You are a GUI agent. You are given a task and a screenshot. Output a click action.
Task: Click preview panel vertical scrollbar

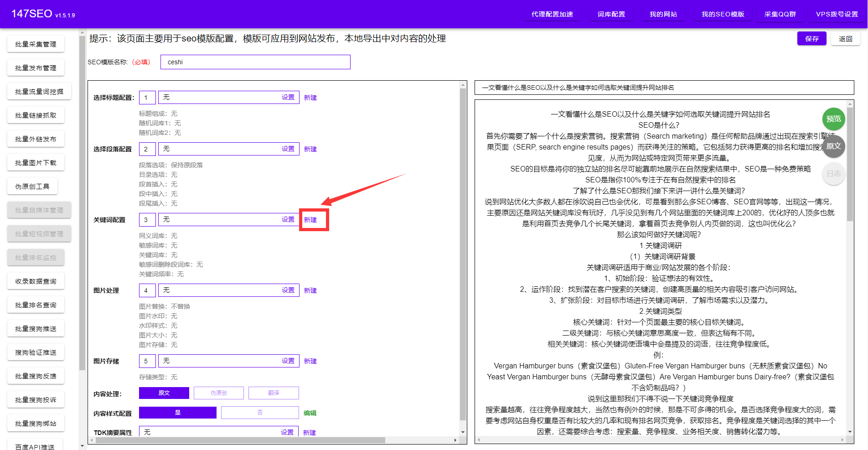[850, 164]
